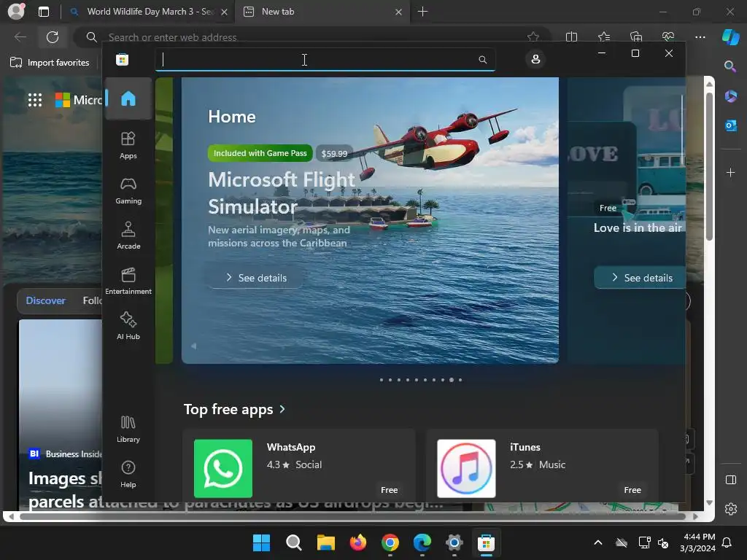Open Windows taskbar Search
747x560 pixels.
click(x=293, y=542)
